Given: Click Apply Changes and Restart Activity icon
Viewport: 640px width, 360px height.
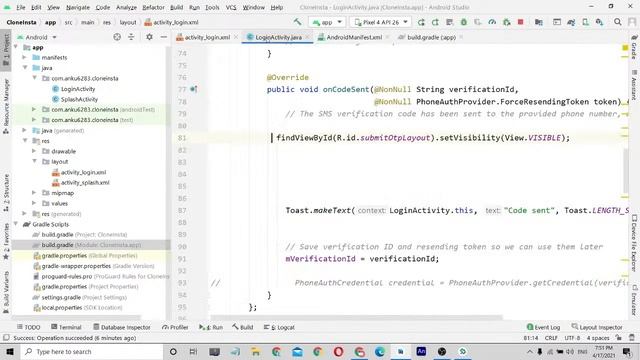Looking at the screenshot, I should point(435,22).
